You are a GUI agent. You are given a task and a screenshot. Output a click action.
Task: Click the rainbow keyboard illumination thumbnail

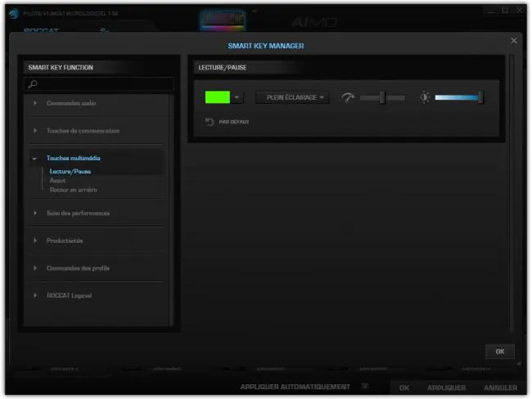point(223,19)
